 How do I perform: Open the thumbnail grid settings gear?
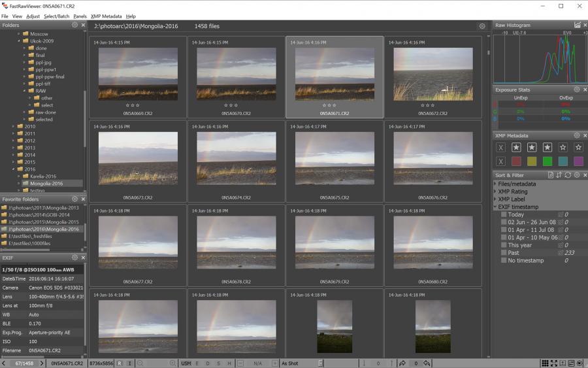(x=482, y=26)
